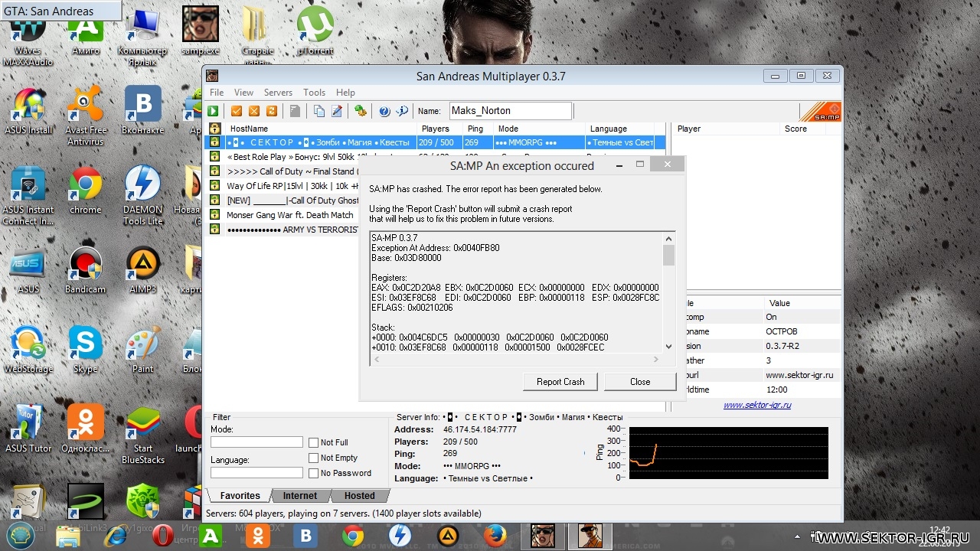Open the Tools menu
This screenshot has width=980, height=551.
pos(314,92)
